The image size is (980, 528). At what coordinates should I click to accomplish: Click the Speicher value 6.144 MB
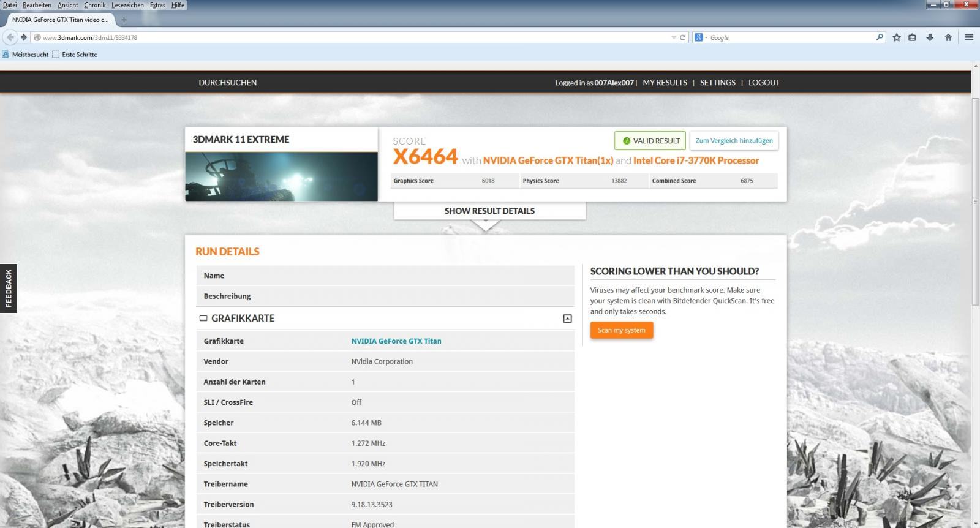tap(366, 423)
